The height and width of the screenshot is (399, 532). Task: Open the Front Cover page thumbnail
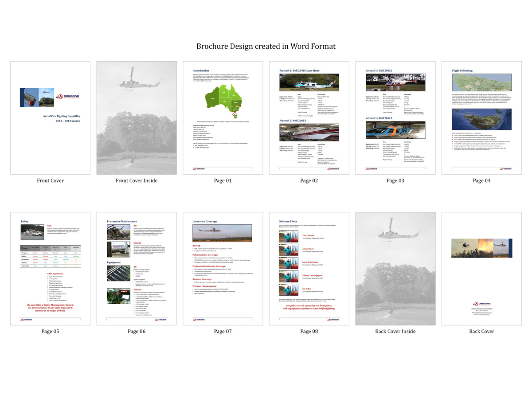(x=50, y=117)
